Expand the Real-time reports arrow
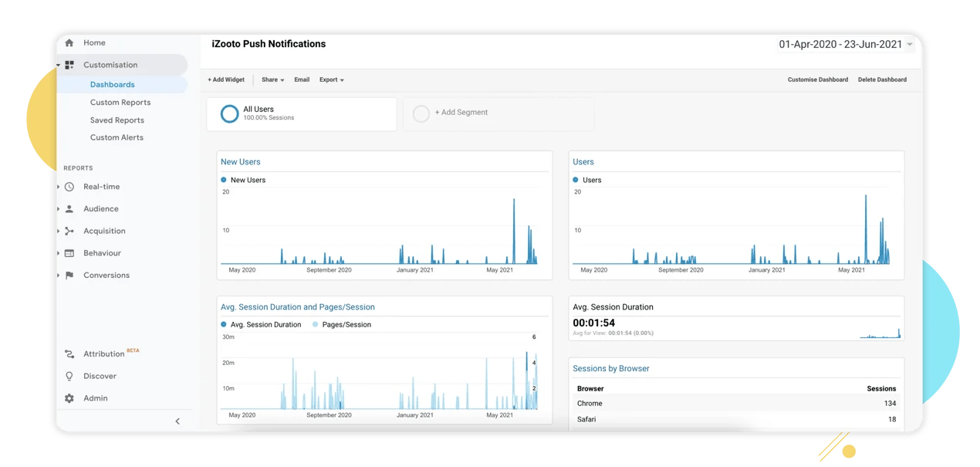The height and width of the screenshot is (467, 980). (x=59, y=187)
